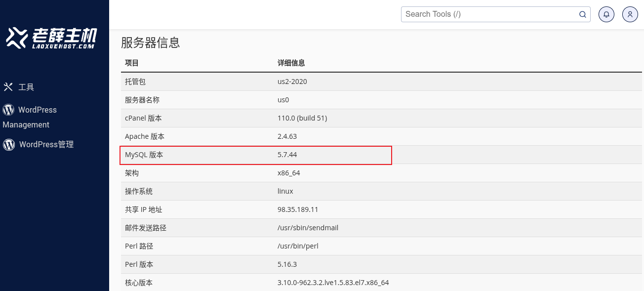This screenshot has height=291, width=644.
Task: Click the 服务器信息 section heading
Action: (150, 42)
